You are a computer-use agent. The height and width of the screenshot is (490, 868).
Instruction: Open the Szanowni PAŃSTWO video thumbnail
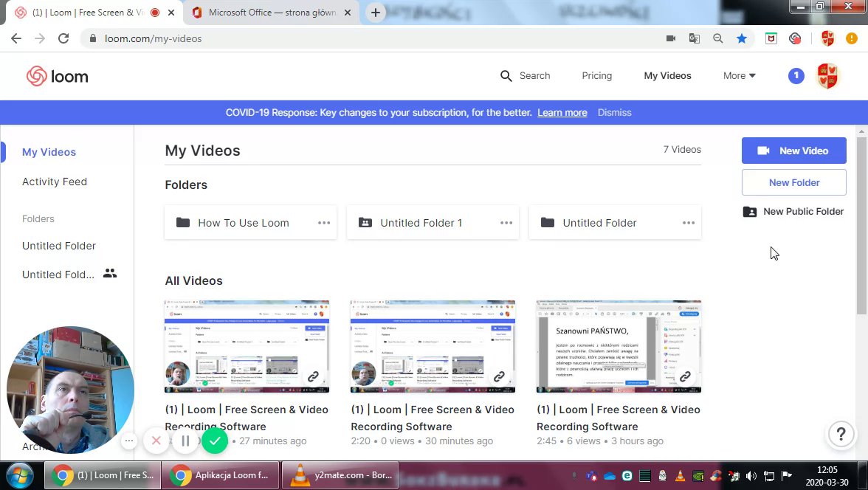point(619,347)
